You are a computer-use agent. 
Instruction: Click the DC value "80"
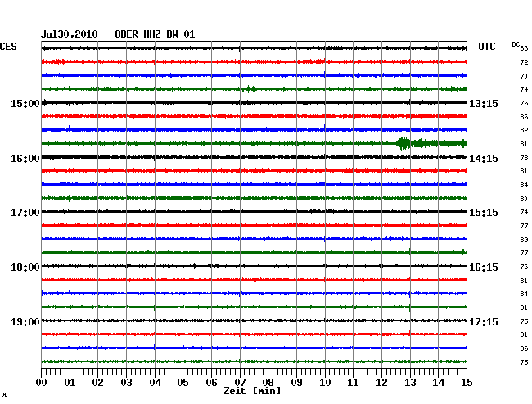[524, 199]
